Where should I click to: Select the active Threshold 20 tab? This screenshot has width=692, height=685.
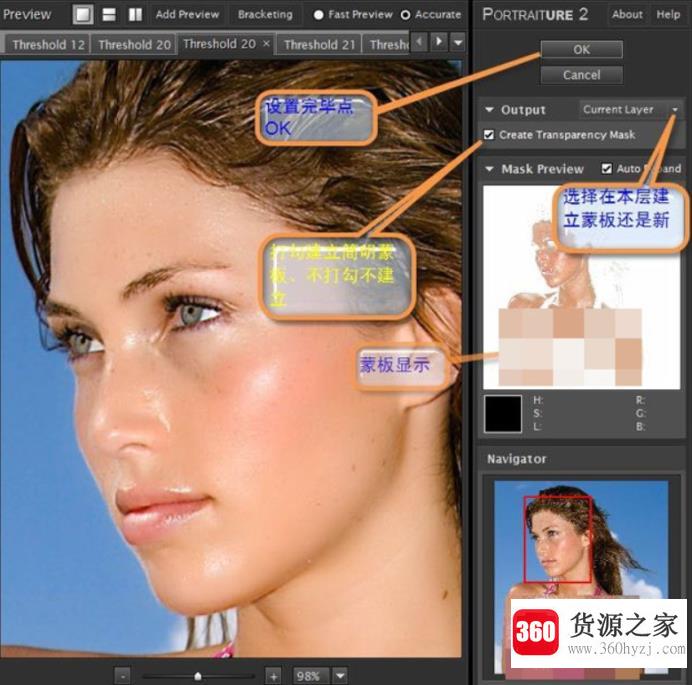219,44
